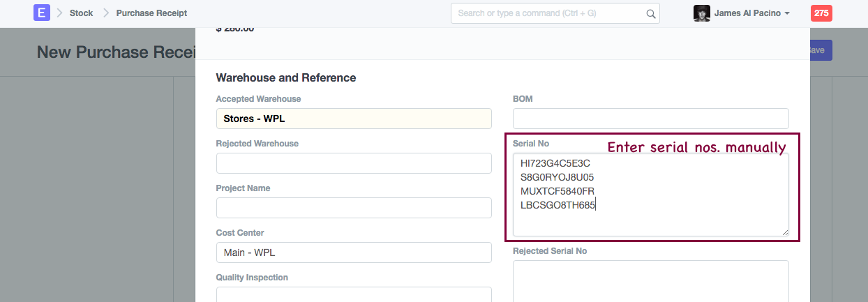The height and width of the screenshot is (302, 868).
Task: Open the 275 notifications badge
Action: [x=821, y=13]
